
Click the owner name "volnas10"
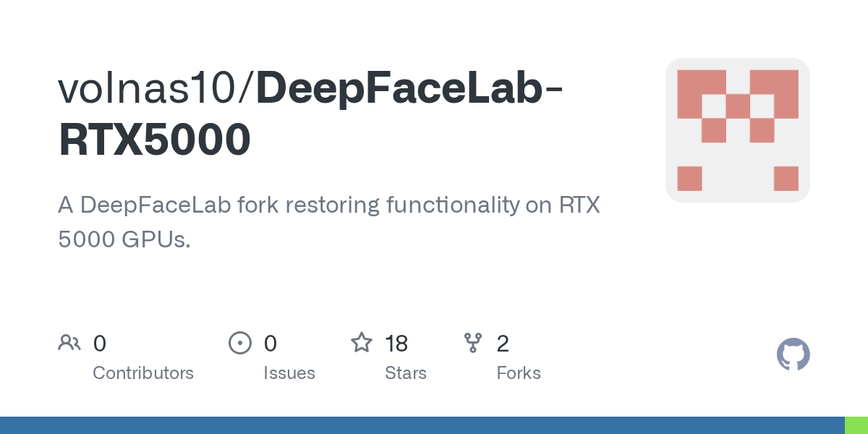coord(150,88)
